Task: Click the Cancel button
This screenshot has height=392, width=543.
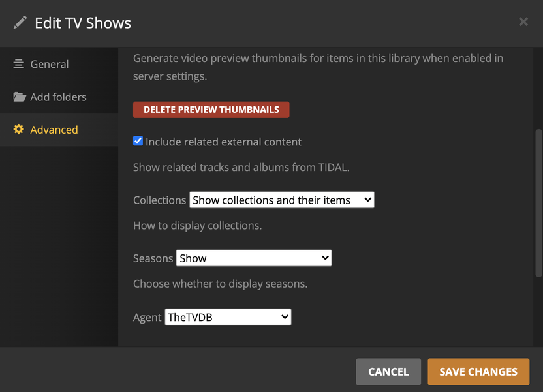Action: pos(388,372)
